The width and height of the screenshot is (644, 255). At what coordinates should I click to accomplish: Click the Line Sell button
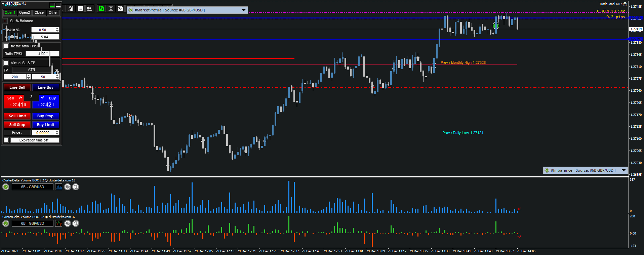[17, 87]
